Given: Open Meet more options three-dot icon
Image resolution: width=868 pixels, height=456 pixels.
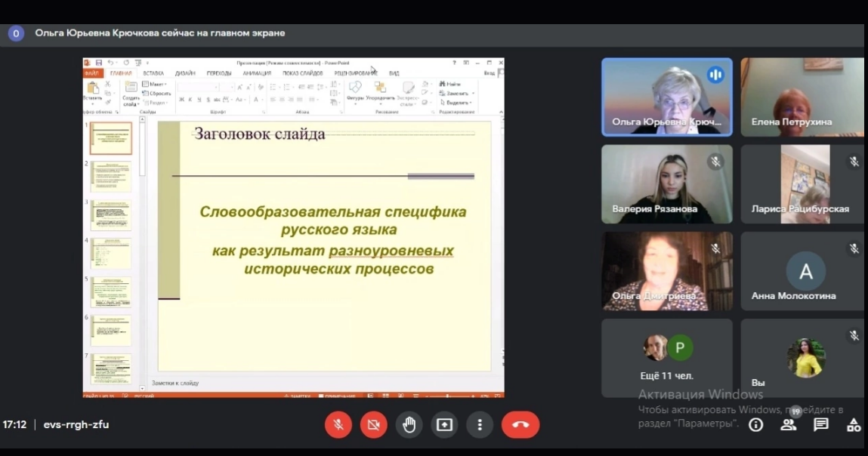Looking at the screenshot, I should (480, 424).
